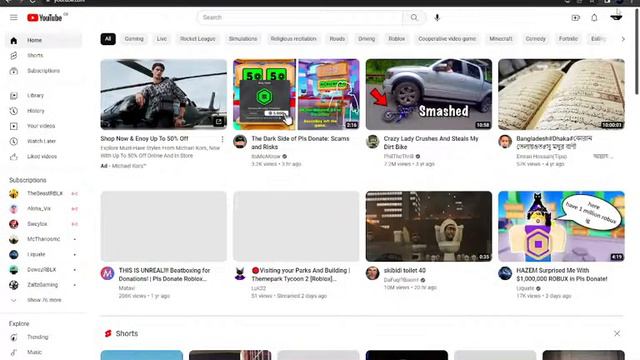Open channel avatar beside Crazy Lady video
The image size is (640, 360).
click(x=372, y=142)
